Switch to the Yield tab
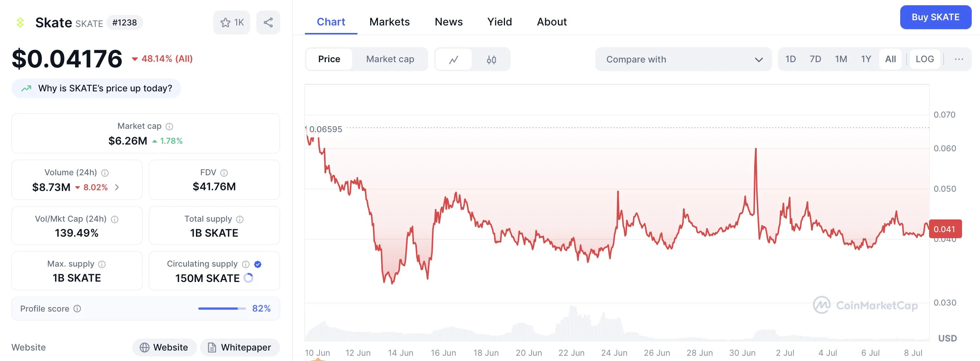Screen dimensions: 980x361 tap(499, 22)
